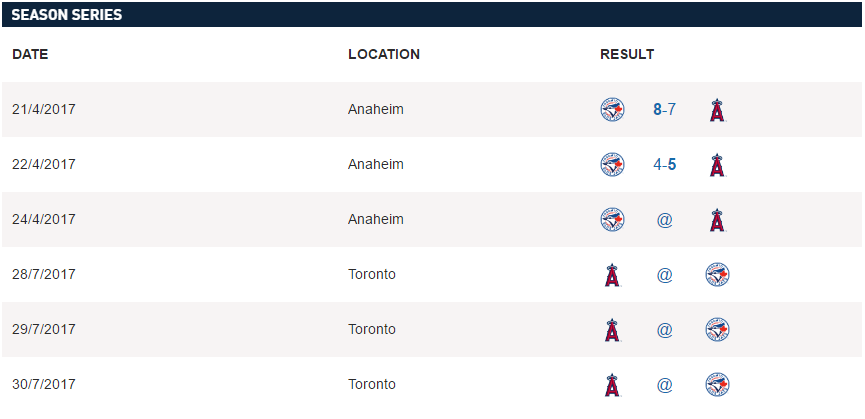Screen dimensions: 865x419
Task: Click Angels logo in 28/7/2017 row
Action: pyautogui.click(x=612, y=275)
